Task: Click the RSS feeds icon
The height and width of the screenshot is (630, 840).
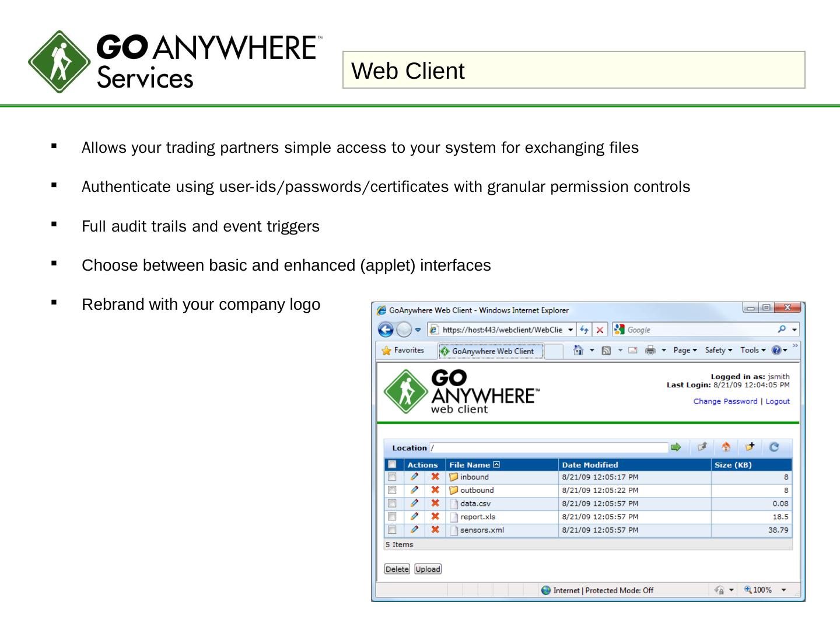Action: pyautogui.click(x=606, y=351)
